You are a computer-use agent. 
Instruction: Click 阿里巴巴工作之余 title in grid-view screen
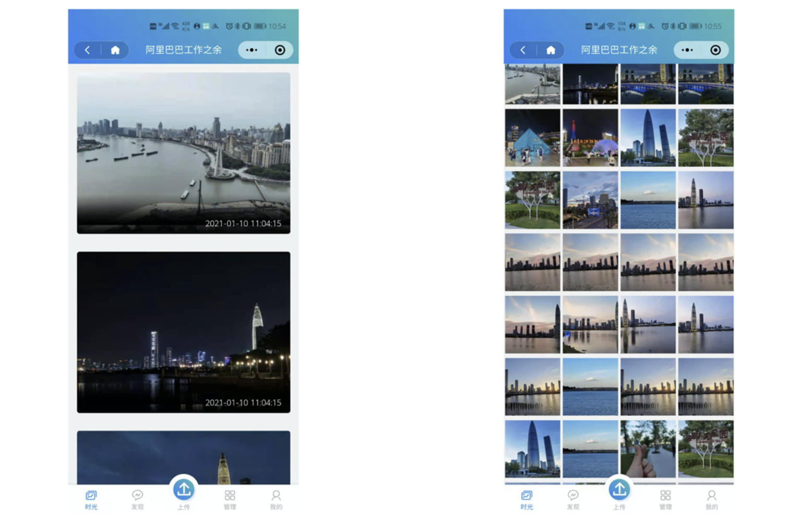[619, 50]
